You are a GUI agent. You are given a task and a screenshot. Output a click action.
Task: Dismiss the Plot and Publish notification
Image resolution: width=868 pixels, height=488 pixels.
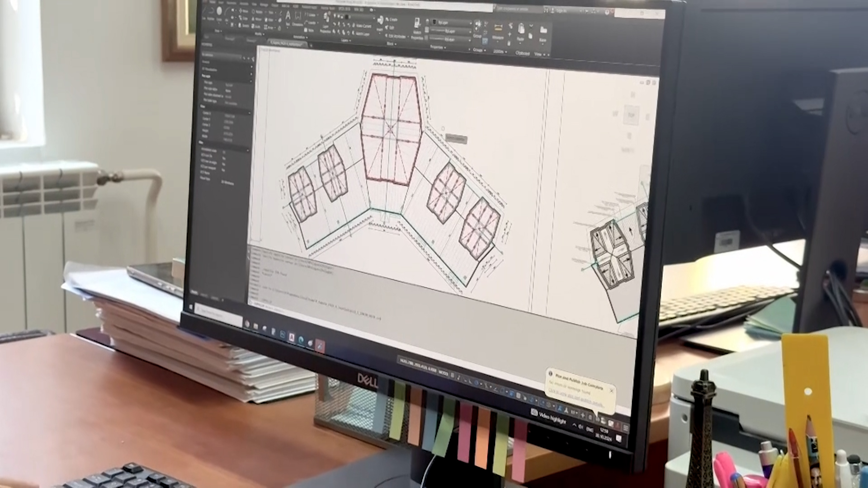[x=612, y=391]
